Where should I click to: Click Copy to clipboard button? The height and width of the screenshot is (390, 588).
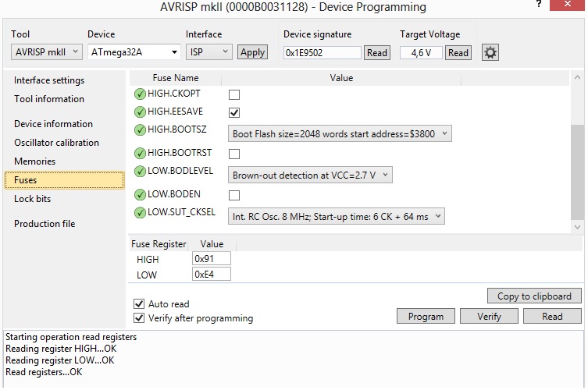tap(534, 296)
